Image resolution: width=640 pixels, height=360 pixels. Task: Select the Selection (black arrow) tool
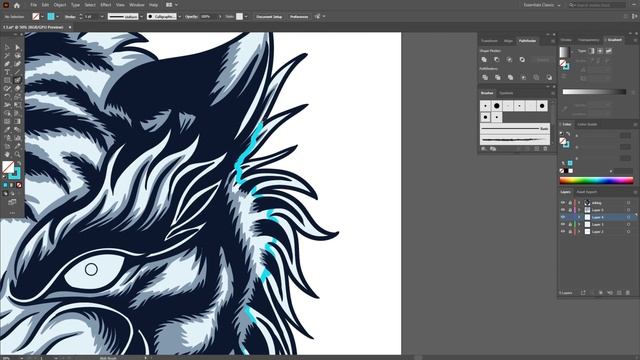(7, 47)
